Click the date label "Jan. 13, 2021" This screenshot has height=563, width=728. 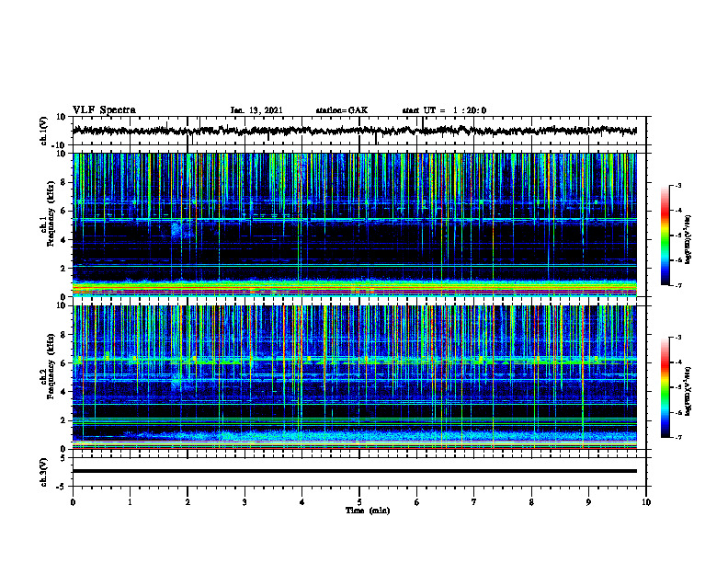(256, 110)
